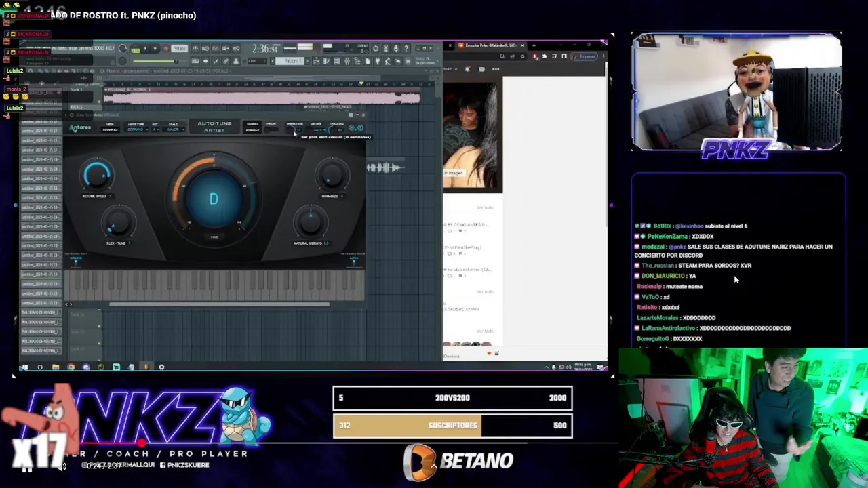Image resolution: width=868 pixels, height=488 pixels.
Task: Click the HOLD button under the pitch display
Action: 214,237
